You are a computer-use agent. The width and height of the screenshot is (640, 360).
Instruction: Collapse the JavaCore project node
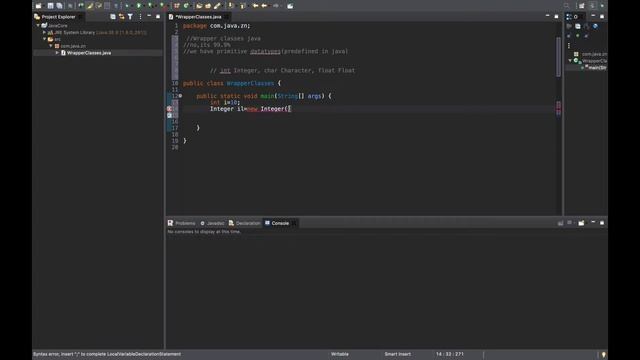(x=38, y=25)
